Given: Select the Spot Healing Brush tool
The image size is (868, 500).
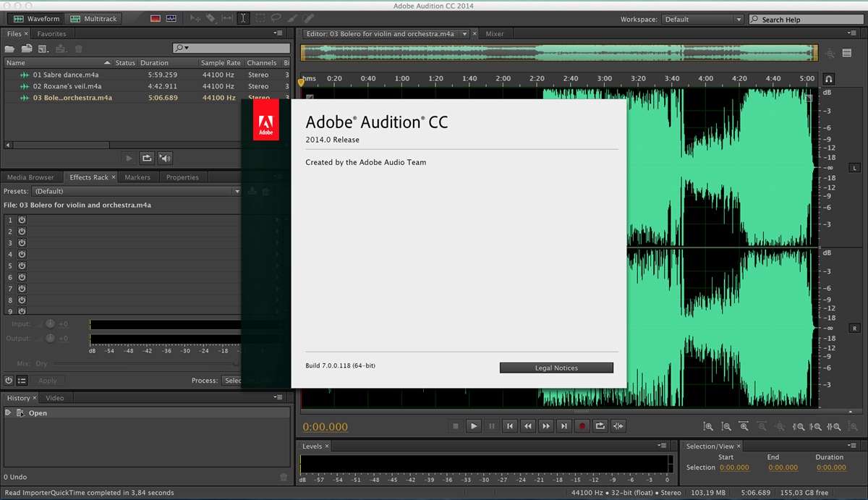Looking at the screenshot, I should [x=309, y=19].
